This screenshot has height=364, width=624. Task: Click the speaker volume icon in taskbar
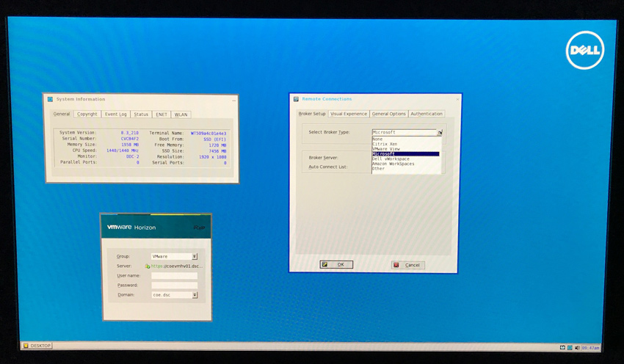pyautogui.click(x=577, y=347)
